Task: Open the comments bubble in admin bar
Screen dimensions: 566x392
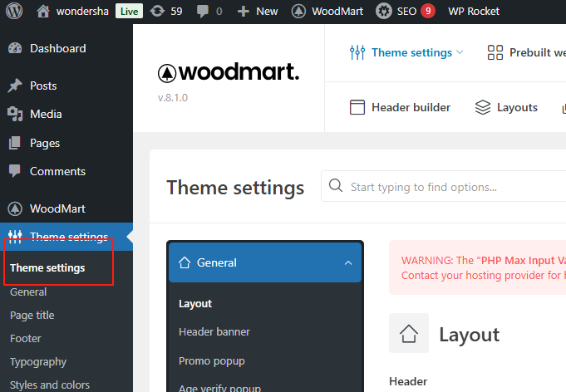Action: click(203, 11)
